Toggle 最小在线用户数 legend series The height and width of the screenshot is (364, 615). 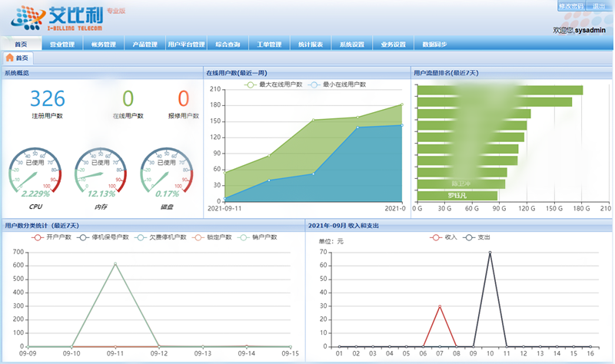(x=337, y=84)
